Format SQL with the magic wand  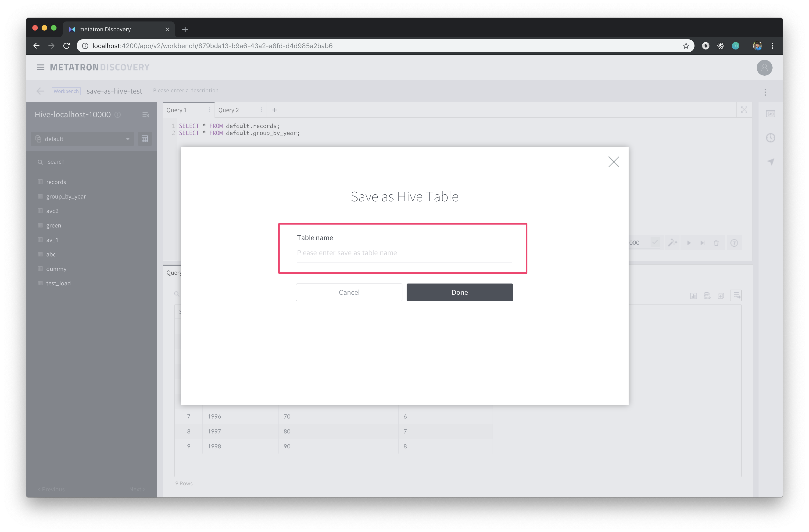point(672,243)
